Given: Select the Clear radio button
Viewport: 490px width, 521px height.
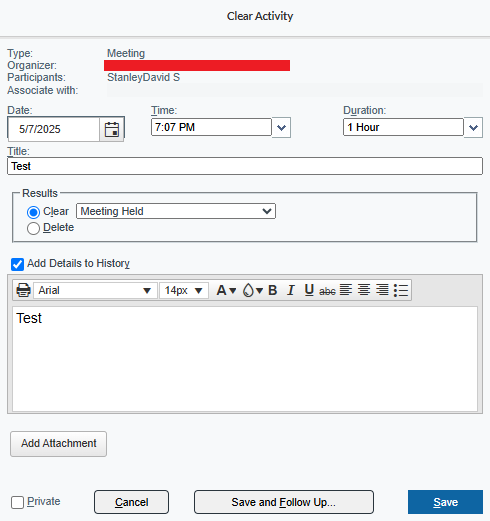Looking at the screenshot, I should [33, 212].
